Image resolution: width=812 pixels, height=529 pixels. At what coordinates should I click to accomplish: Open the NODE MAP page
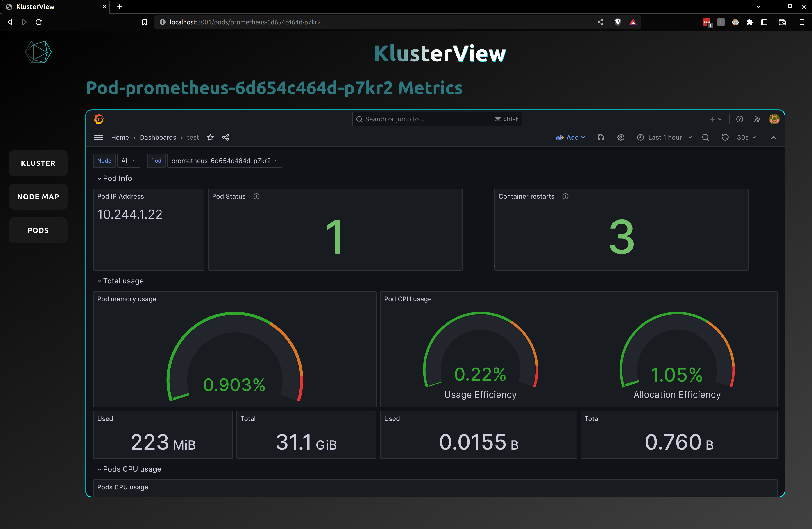click(38, 197)
